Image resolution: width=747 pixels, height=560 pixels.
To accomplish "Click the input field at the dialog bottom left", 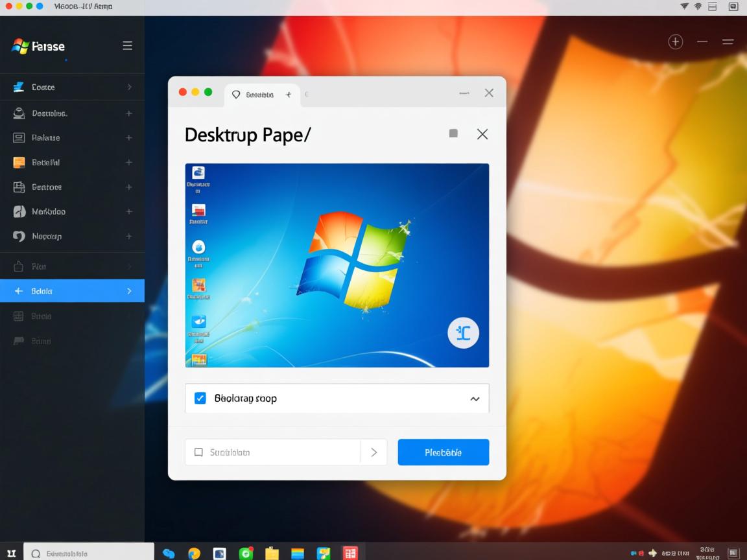I will [272, 452].
